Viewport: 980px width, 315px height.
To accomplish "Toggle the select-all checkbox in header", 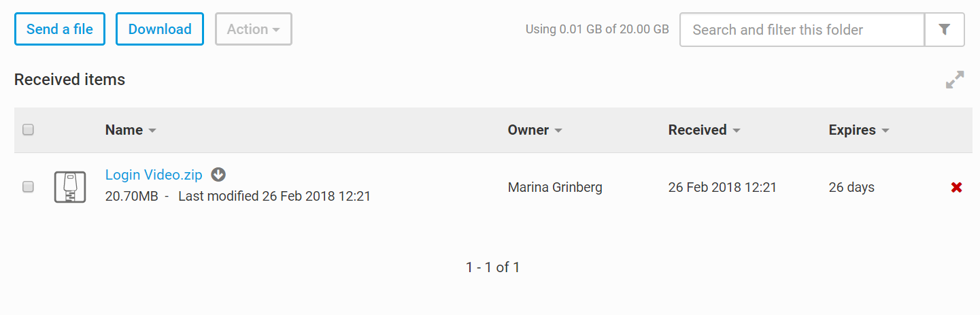I will 28,130.
